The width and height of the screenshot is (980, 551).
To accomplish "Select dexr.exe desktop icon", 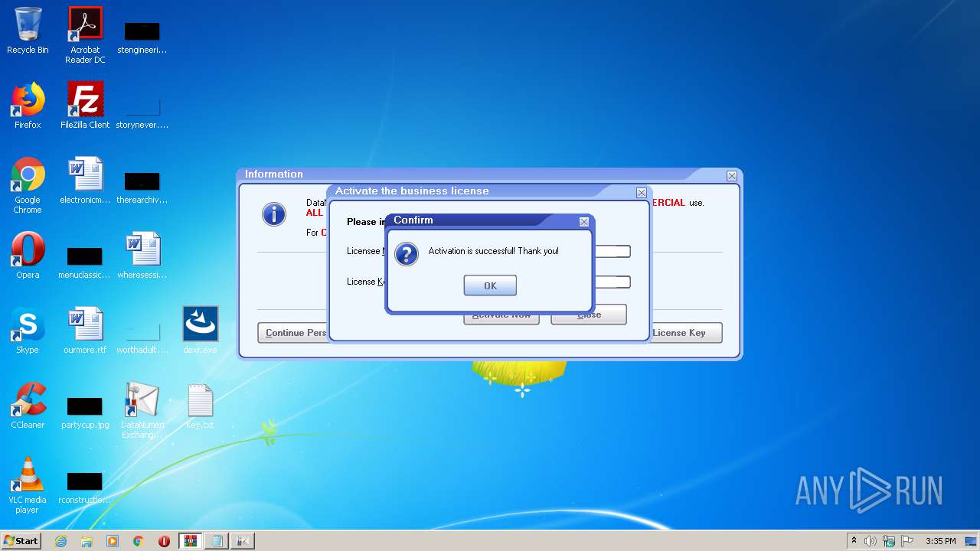I will tap(200, 331).
